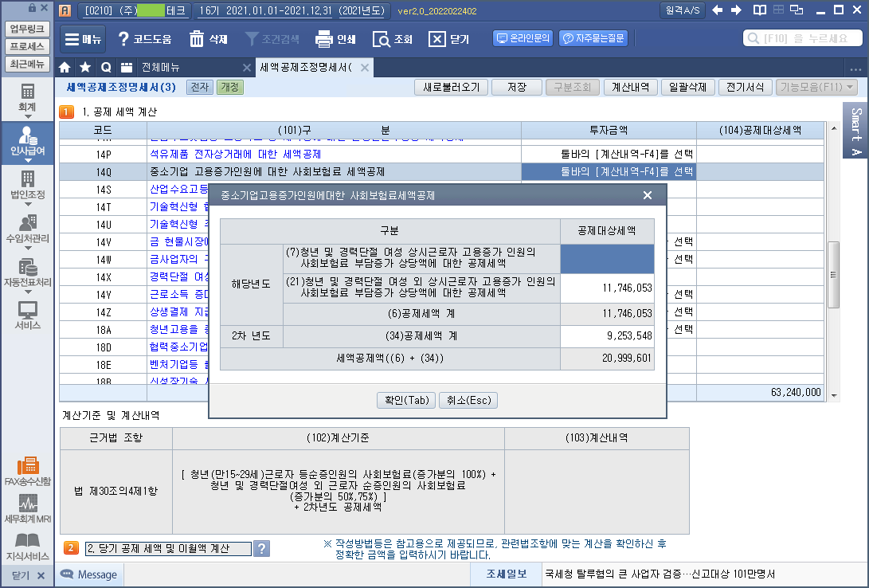Expand the 기능모음(F11) dropdown
869x588 pixels.
point(816,88)
